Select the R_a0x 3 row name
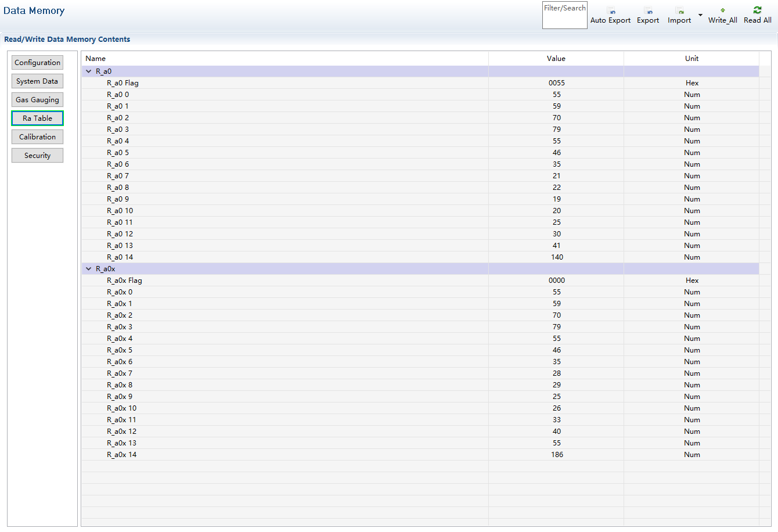This screenshot has height=532, width=778. point(120,327)
